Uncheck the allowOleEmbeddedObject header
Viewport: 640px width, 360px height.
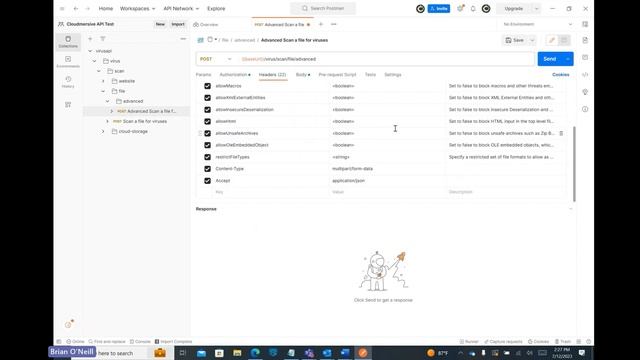pyautogui.click(x=207, y=145)
